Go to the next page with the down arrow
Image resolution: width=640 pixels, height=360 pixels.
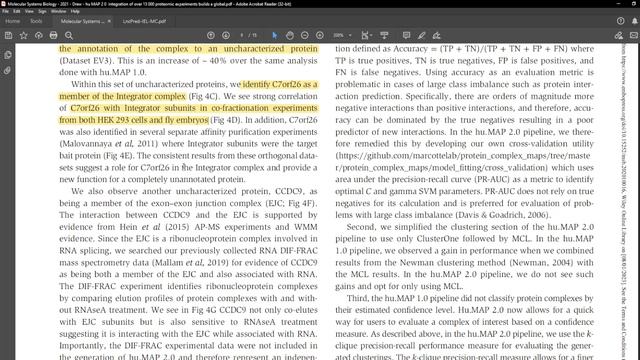pyautogui.click(x=226, y=36)
